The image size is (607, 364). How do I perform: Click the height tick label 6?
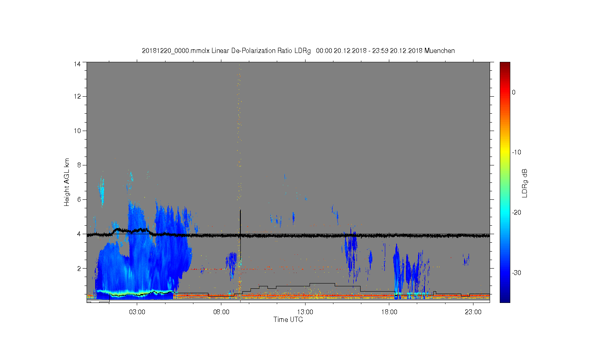(x=79, y=199)
